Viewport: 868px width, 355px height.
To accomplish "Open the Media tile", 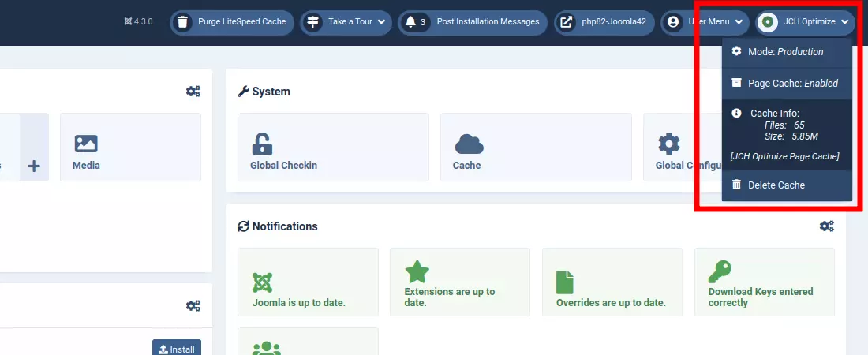I will (131, 148).
